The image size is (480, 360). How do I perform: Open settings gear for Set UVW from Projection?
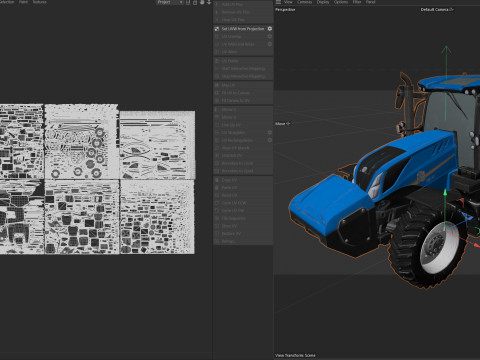point(270,29)
